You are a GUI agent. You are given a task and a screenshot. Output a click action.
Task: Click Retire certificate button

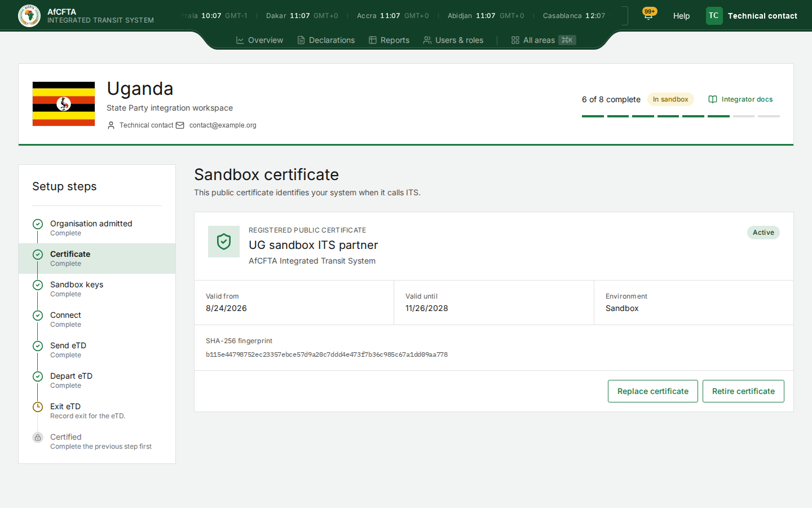pyautogui.click(x=743, y=391)
